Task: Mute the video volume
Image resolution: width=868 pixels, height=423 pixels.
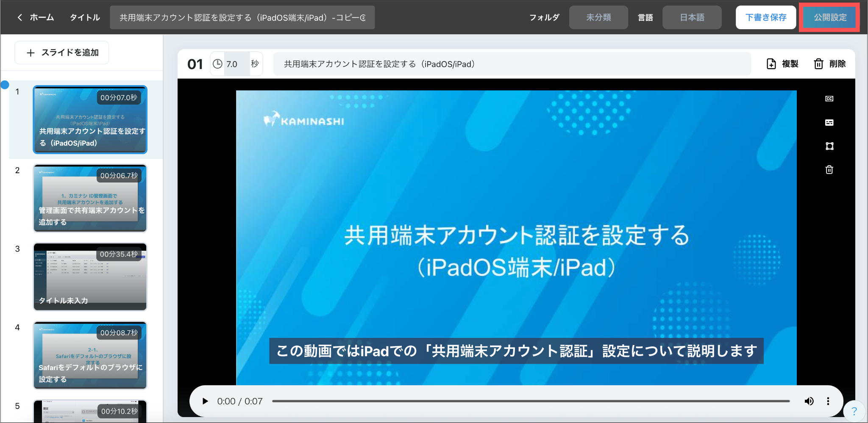Action: [x=809, y=401]
